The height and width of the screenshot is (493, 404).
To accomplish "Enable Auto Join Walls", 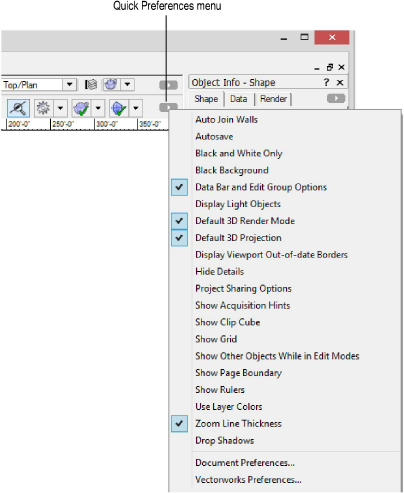I will tap(285, 119).
